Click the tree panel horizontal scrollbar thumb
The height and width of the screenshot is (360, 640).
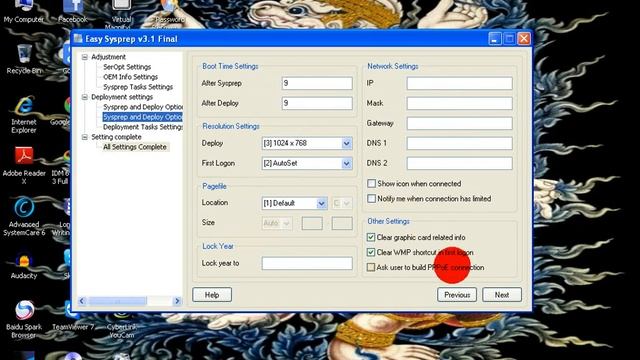[118, 301]
